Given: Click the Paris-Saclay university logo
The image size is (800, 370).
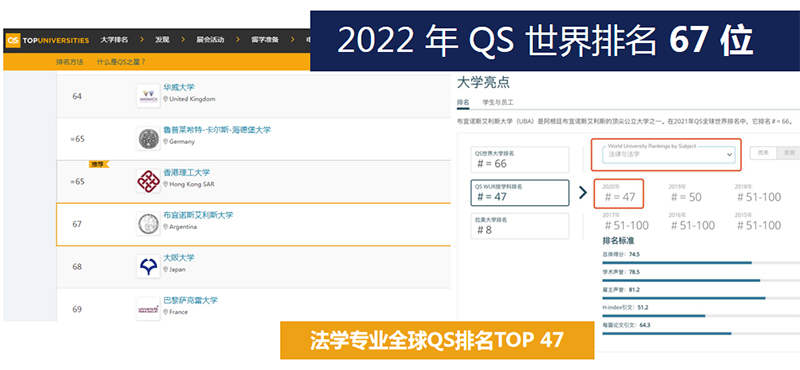Looking at the screenshot, I should (148, 309).
